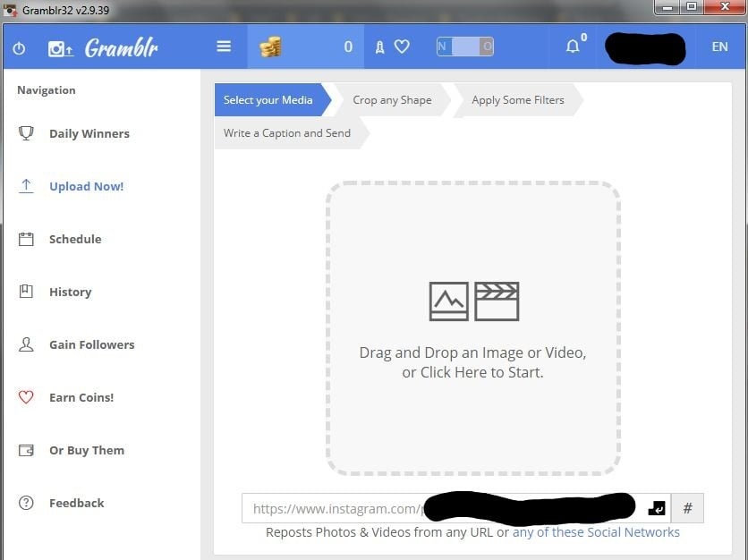Click the image picture icon in drop zone
Viewport: 748px width, 560px height.
point(448,301)
